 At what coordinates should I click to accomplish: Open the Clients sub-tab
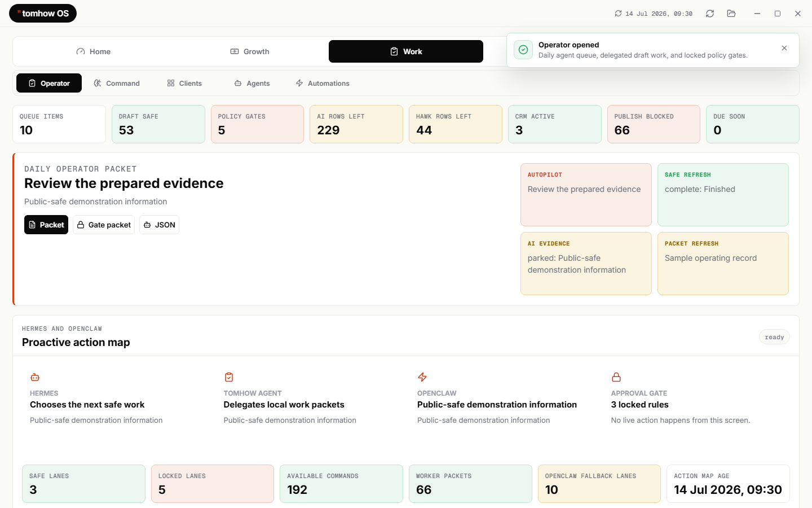(184, 83)
